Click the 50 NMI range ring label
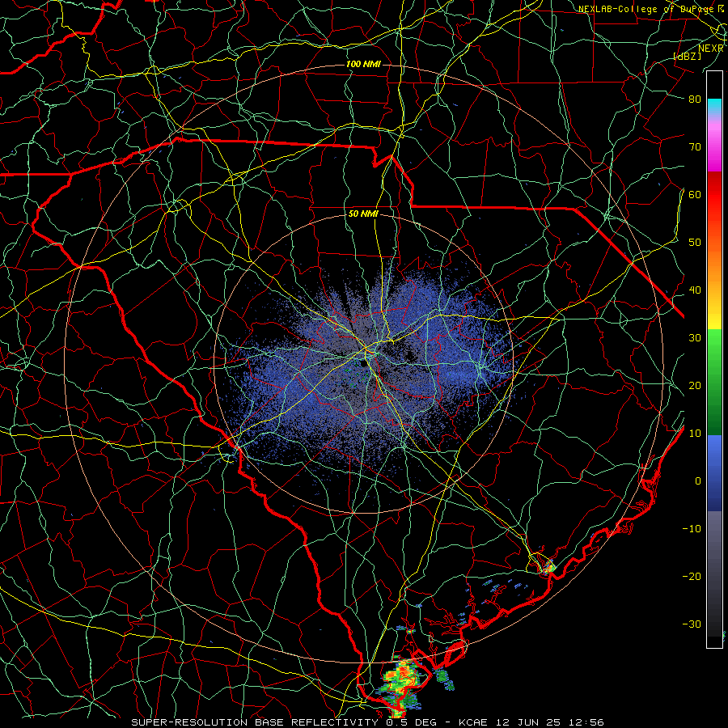Image resolution: width=728 pixels, height=728 pixels. pos(363,214)
